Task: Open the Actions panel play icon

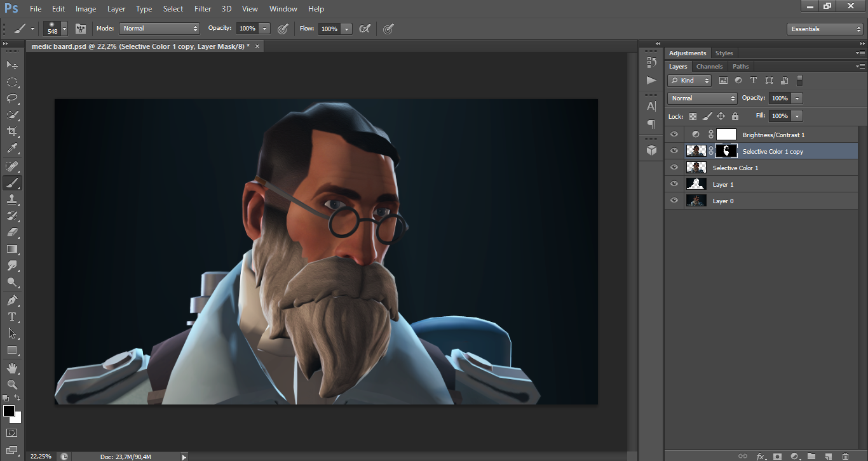Action: click(651, 80)
